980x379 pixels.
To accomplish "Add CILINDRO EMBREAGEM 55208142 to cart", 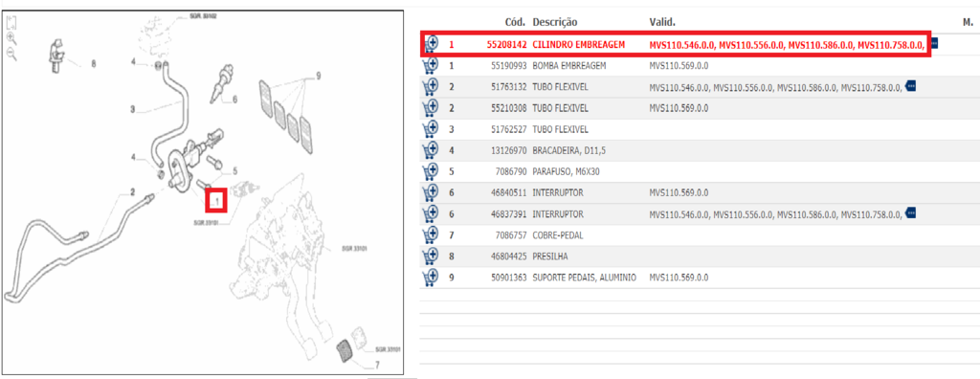I will point(431,44).
